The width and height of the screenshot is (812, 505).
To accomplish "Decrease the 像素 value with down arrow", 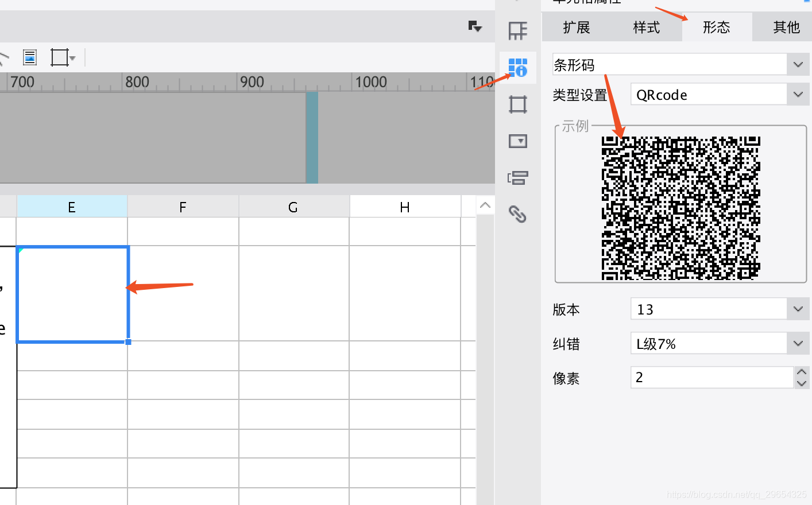I will [802, 383].
